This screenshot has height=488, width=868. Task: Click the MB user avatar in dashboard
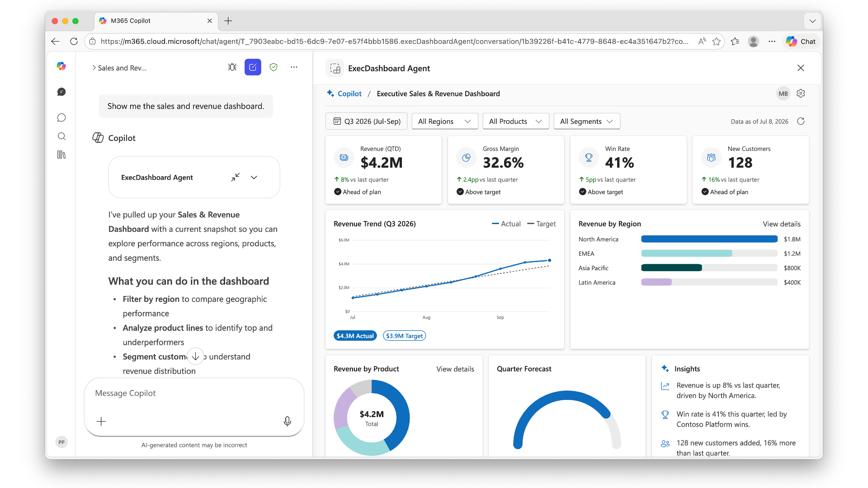783,94
